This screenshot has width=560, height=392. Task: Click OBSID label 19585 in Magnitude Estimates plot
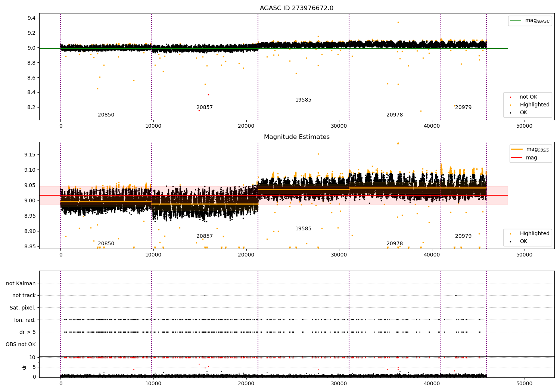(x=303, y=229)
